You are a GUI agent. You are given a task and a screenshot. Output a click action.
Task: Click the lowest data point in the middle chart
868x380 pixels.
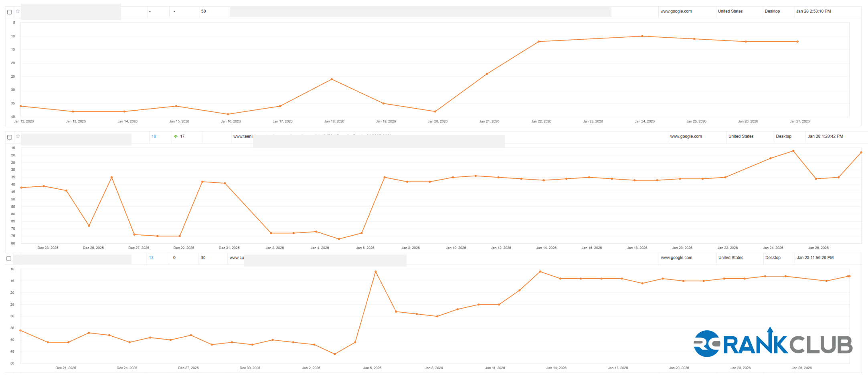click(339, 239)
